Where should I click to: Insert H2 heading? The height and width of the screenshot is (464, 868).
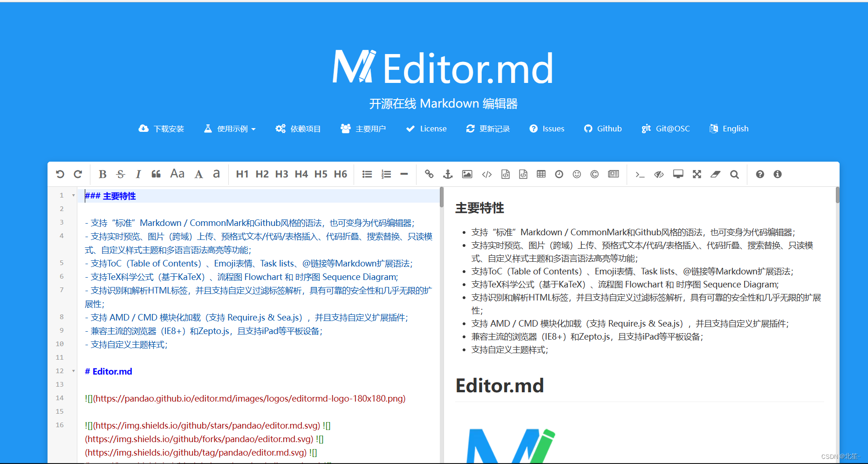(x=262, y=174)
